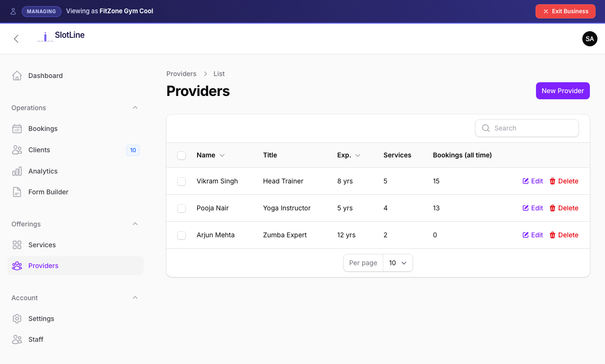The image size is (605, 364).
Task: Sort by the Exp. column
Action: click(x=349, y=155)
